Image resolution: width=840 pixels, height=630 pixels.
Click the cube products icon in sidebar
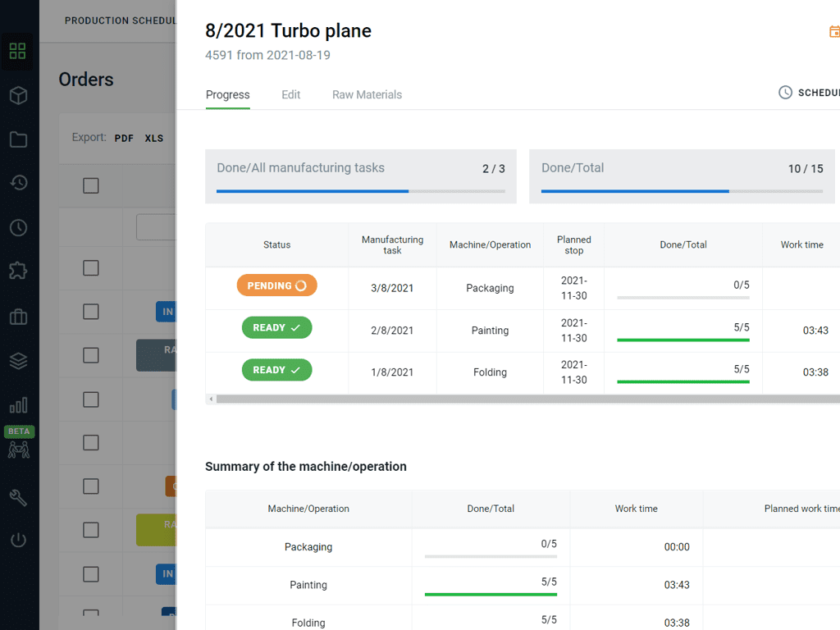[x=18, y=96]
